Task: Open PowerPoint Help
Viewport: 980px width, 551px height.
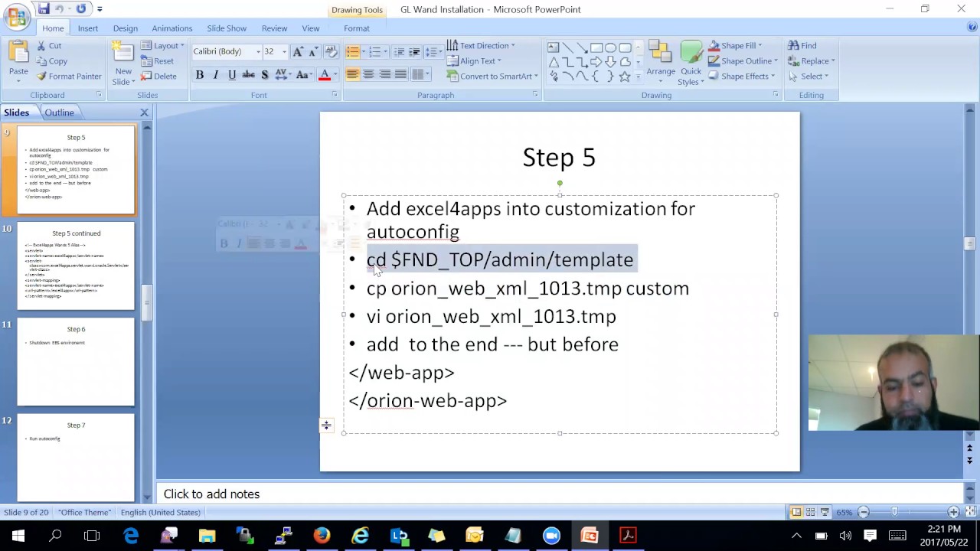Action: point(972,28)
